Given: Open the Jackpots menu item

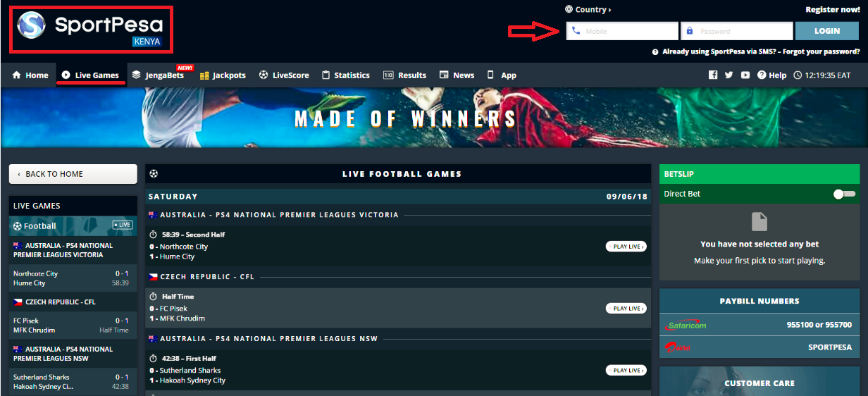Looking at the screenshot, I should (223, 75).
